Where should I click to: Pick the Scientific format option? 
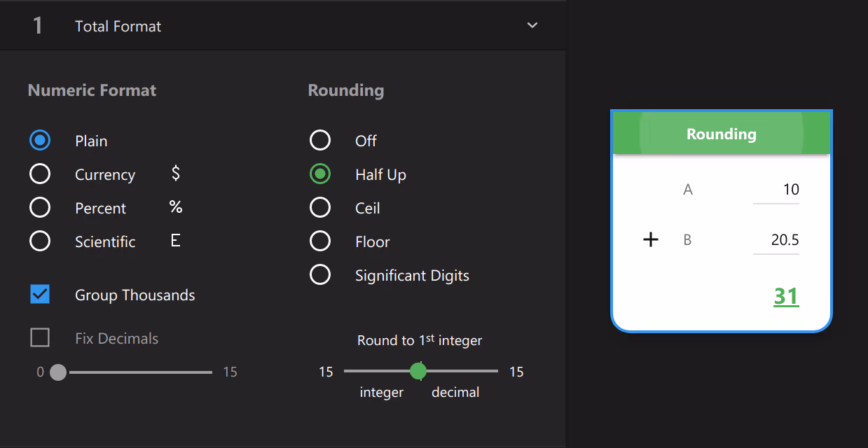pos(40,241)
